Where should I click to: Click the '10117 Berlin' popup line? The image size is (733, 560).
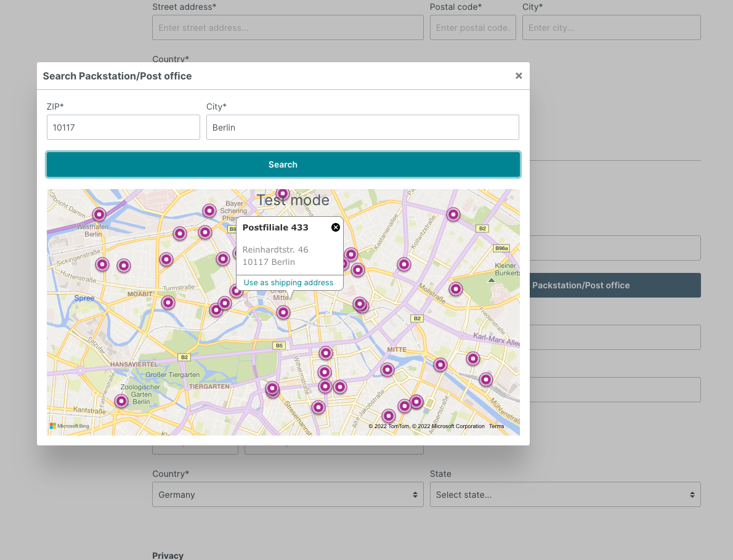tap(269, 262)
